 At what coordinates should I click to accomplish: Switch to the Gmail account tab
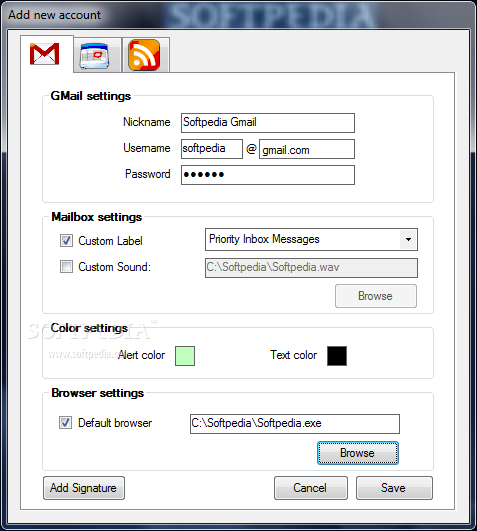[x=46, y=54]
